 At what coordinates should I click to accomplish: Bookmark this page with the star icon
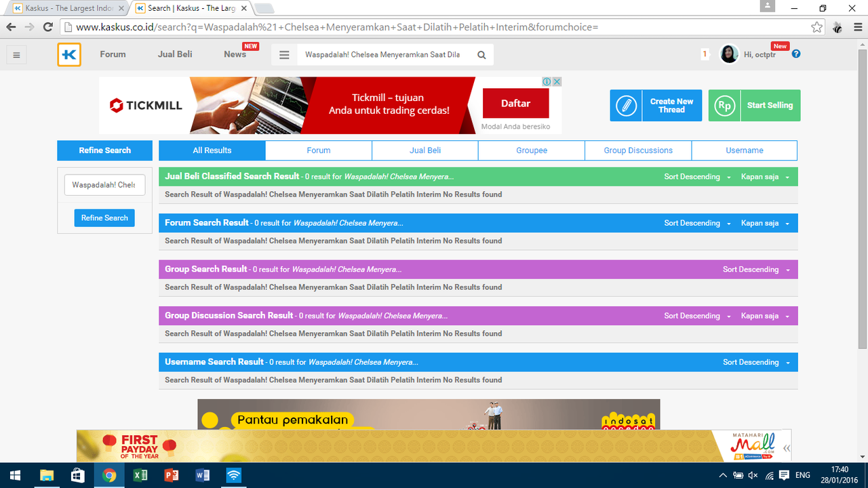[817, 27]
